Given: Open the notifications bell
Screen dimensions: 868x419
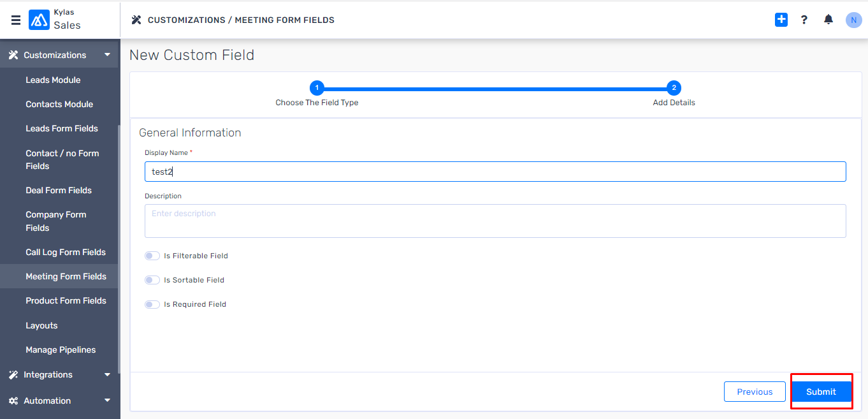Looking at the screenshot, I should tap(828, 20).
